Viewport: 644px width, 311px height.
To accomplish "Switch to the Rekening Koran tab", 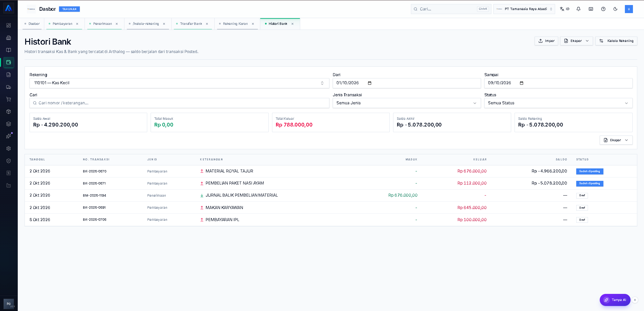I will pos(235,24).
